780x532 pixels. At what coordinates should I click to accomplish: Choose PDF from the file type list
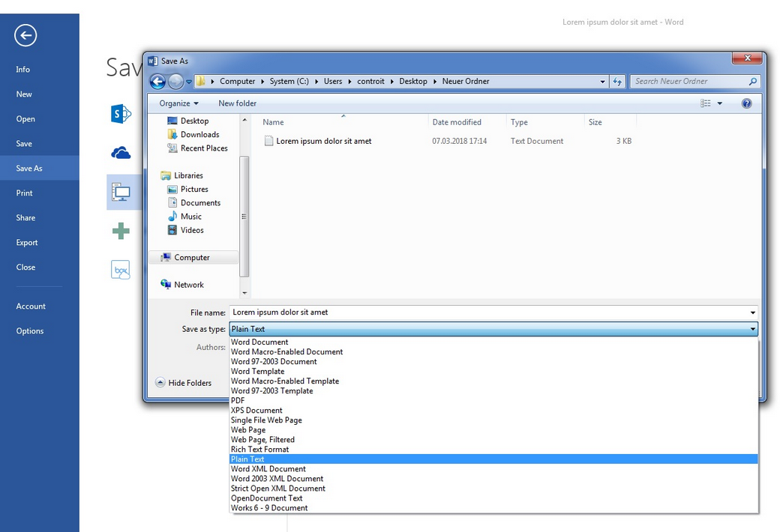[x=238, y=401]
